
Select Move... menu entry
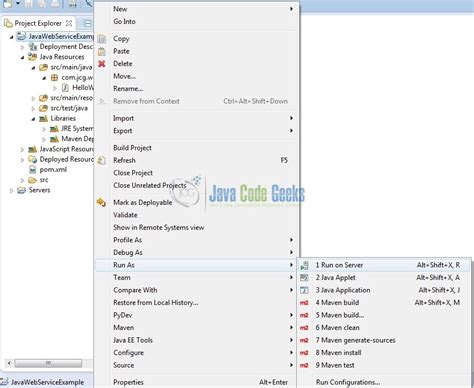tap(197, 76)
